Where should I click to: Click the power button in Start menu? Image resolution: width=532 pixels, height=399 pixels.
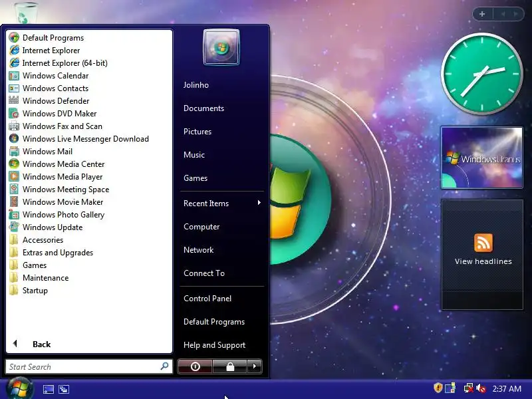[195, 366]
